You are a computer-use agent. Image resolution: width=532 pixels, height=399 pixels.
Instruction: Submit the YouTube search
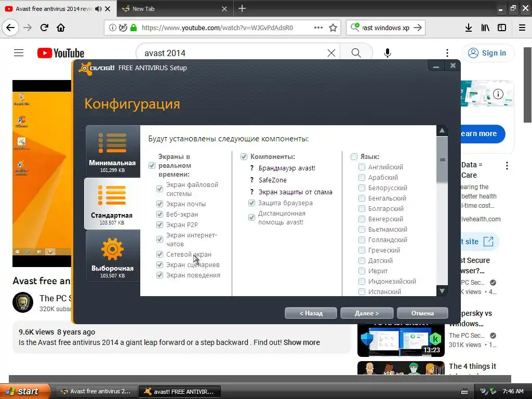click(356, 53)
